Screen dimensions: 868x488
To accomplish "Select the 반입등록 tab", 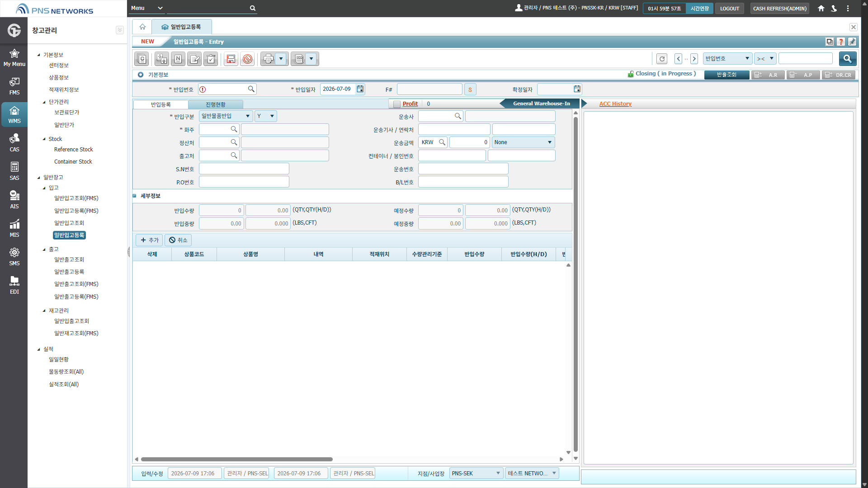I will click(x=160, y=104).
